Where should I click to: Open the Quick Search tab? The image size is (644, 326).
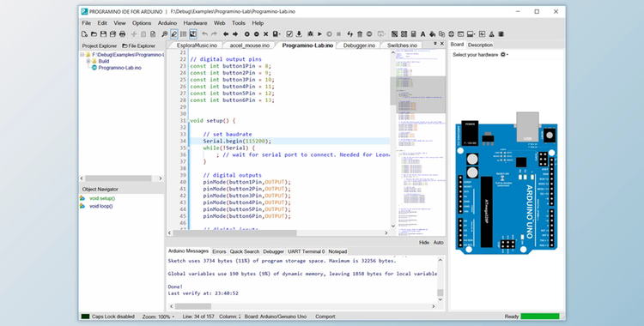click(245, 251)
